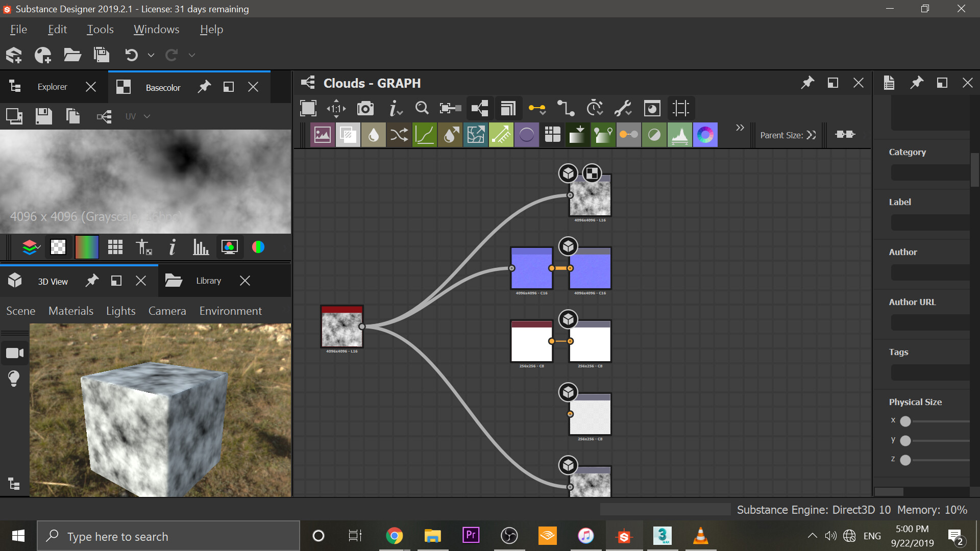Select the HSL color wheel node tool
This screenshot has width=980, height=551.
(705, 135)
